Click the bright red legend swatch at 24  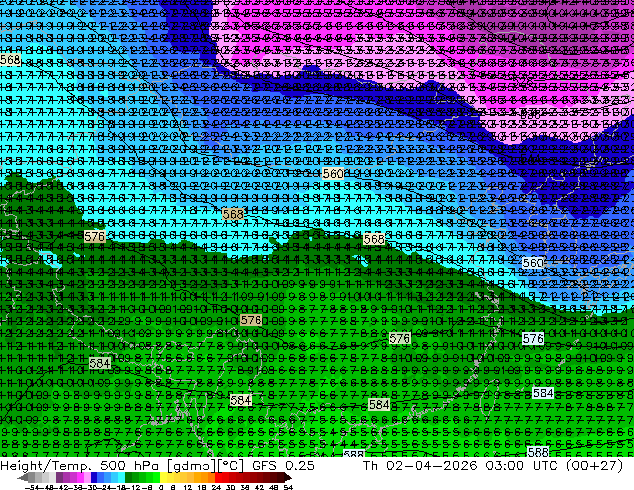pos(218,478)
